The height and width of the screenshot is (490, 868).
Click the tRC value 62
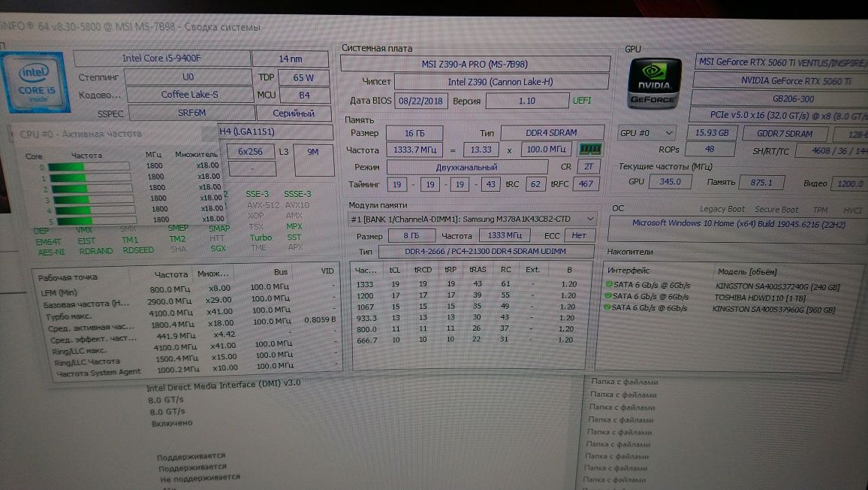click(535, 184)
